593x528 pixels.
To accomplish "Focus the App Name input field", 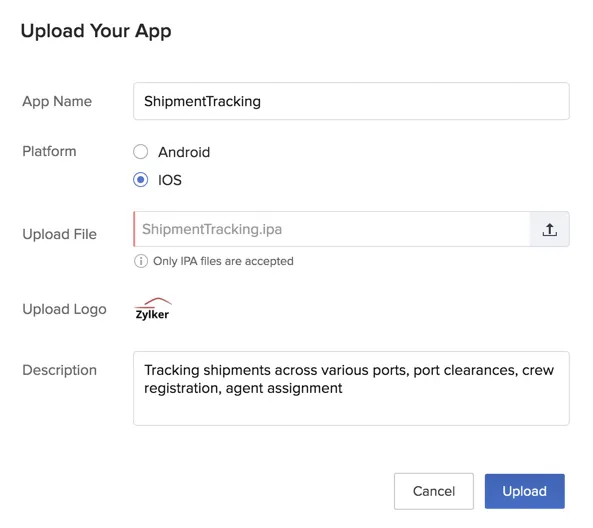I will pyautogui.click(x=351, y=101).
